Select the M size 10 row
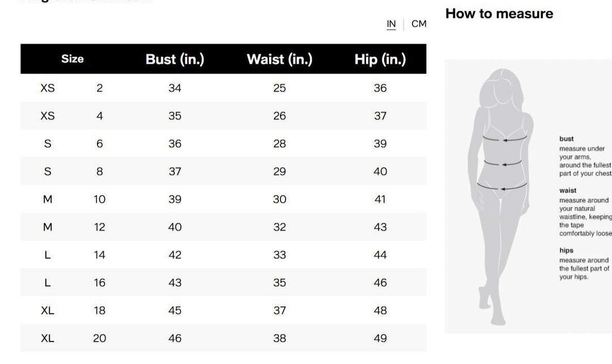 coord(223,199)
